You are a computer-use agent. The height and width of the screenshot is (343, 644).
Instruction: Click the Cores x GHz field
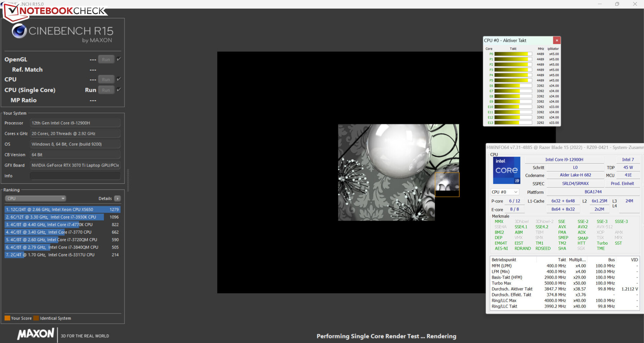[x=75, y=133]
